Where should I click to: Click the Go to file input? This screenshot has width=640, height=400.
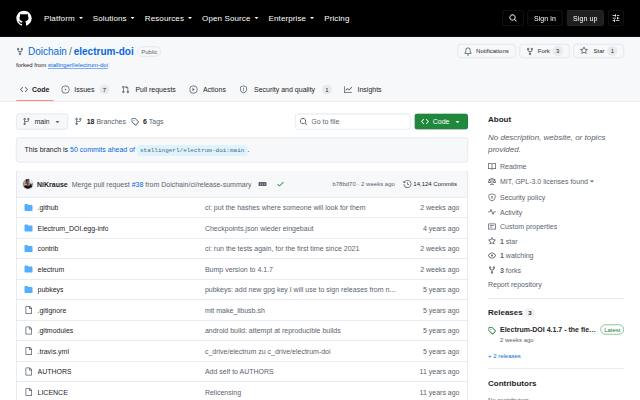(x=353, y=122)
